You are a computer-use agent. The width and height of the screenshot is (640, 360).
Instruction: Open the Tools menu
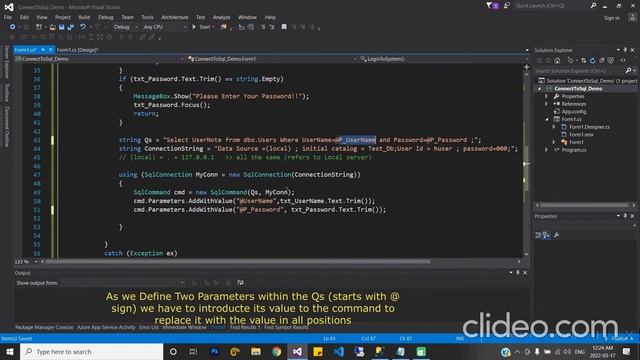147,17
